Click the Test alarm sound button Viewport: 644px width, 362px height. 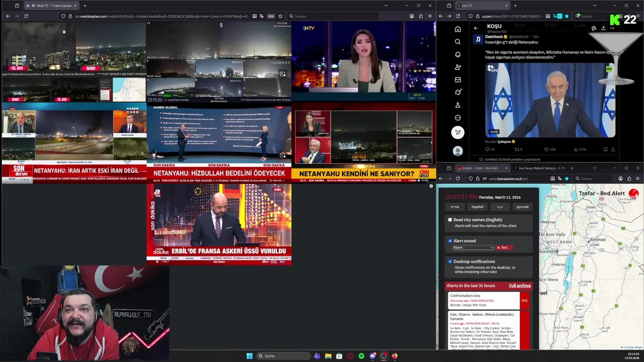(503, 247)
